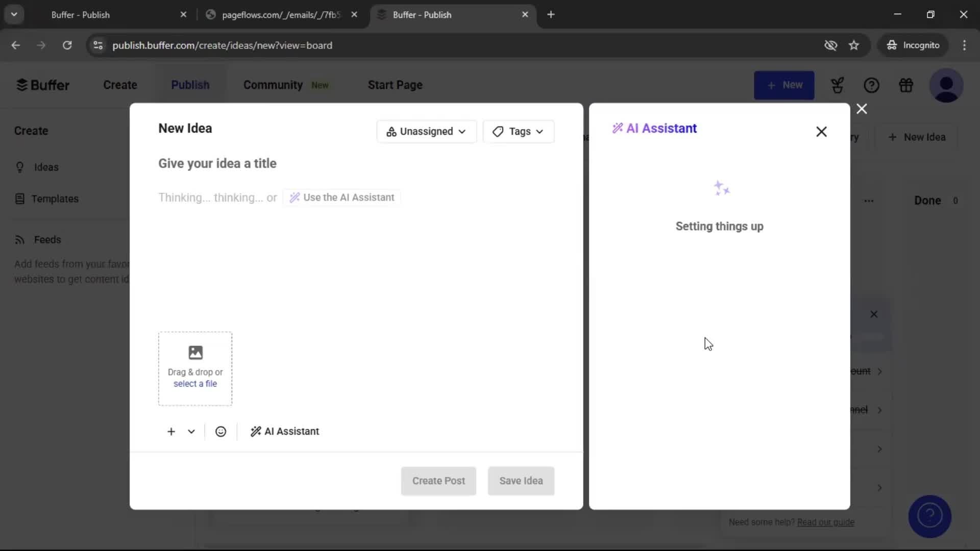
Task: Click the Create Post button
Action: 438,481
